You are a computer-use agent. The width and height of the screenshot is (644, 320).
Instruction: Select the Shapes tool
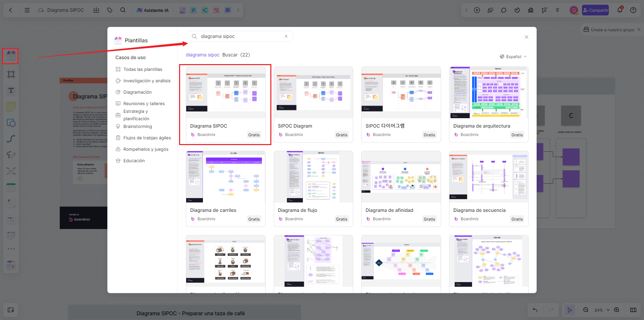pos(11,123)
